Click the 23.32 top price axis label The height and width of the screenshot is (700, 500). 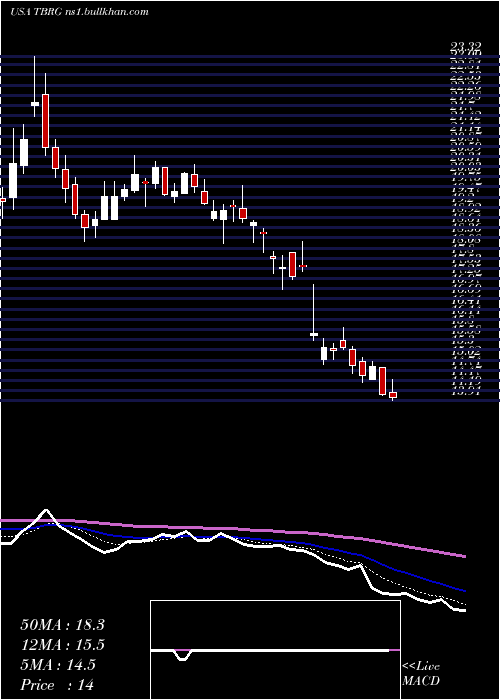pos(465,46)
